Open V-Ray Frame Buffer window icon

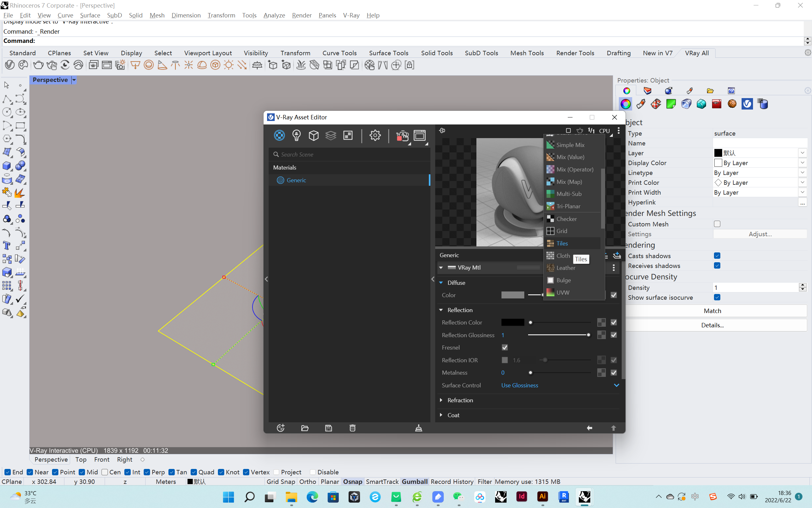(x=419, y=135)
